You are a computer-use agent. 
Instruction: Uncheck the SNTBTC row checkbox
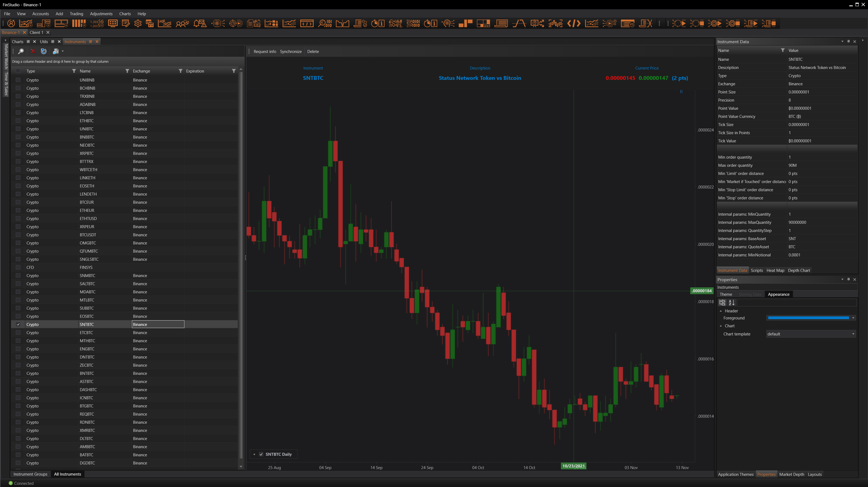tap(18, 324)
